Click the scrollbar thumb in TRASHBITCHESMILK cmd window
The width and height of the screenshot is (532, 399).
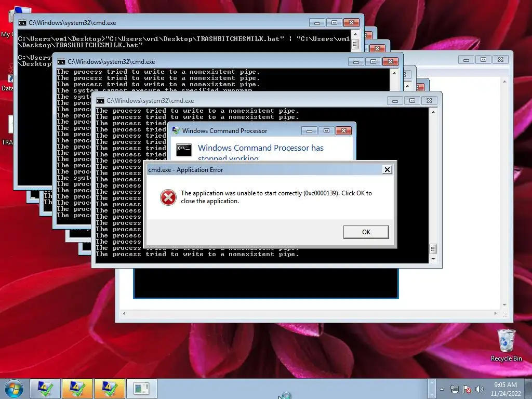click(355, 44)
